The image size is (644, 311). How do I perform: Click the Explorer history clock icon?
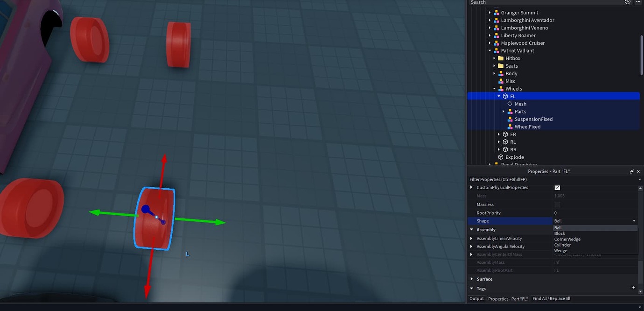pos(628,2)
